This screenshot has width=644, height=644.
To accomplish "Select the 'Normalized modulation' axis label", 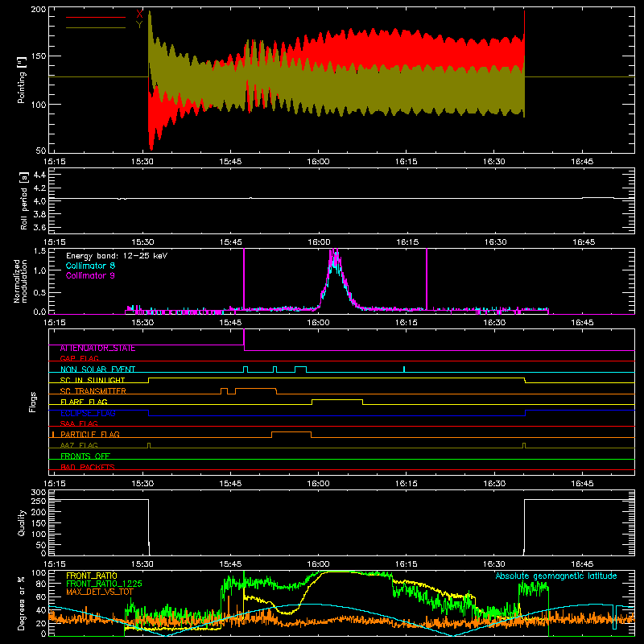I will point(20,281).
